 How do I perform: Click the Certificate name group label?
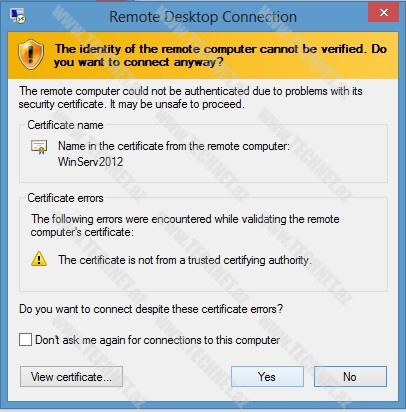point(65,125)
